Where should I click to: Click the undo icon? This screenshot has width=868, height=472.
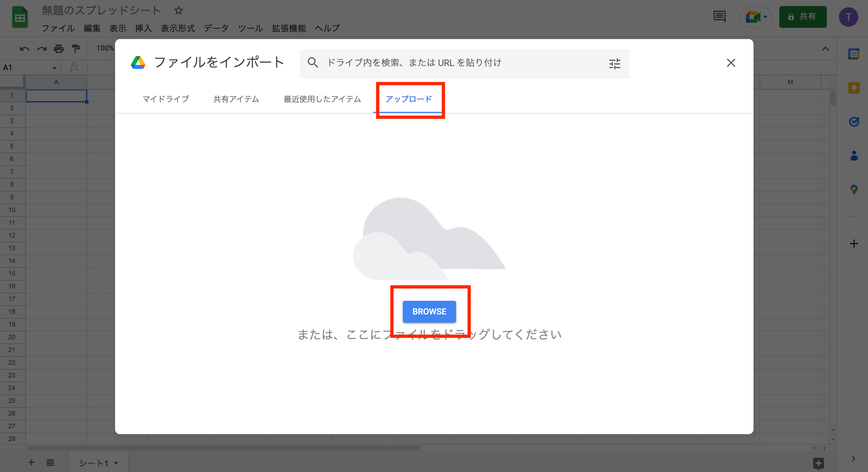25,49
